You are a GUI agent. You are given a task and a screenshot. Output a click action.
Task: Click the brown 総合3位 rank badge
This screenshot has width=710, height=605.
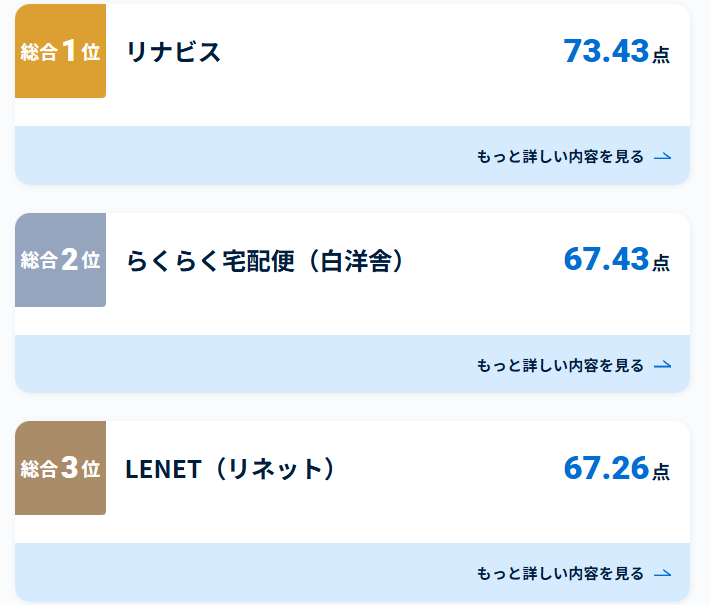pos(60,468)
